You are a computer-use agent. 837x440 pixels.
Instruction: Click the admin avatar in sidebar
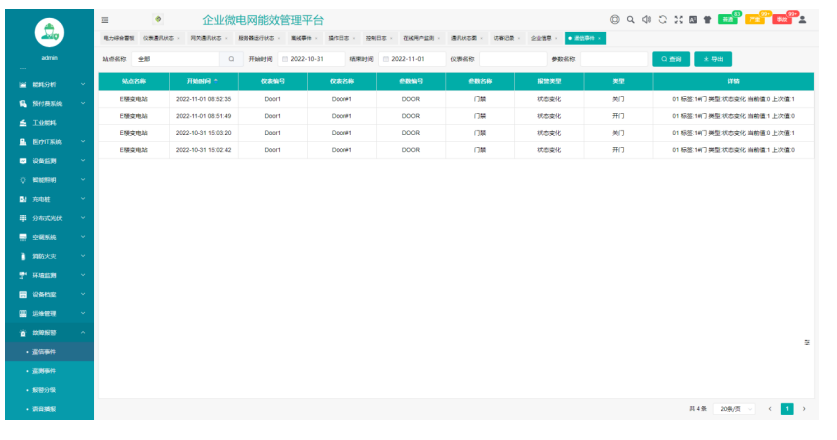click(49, 33)
